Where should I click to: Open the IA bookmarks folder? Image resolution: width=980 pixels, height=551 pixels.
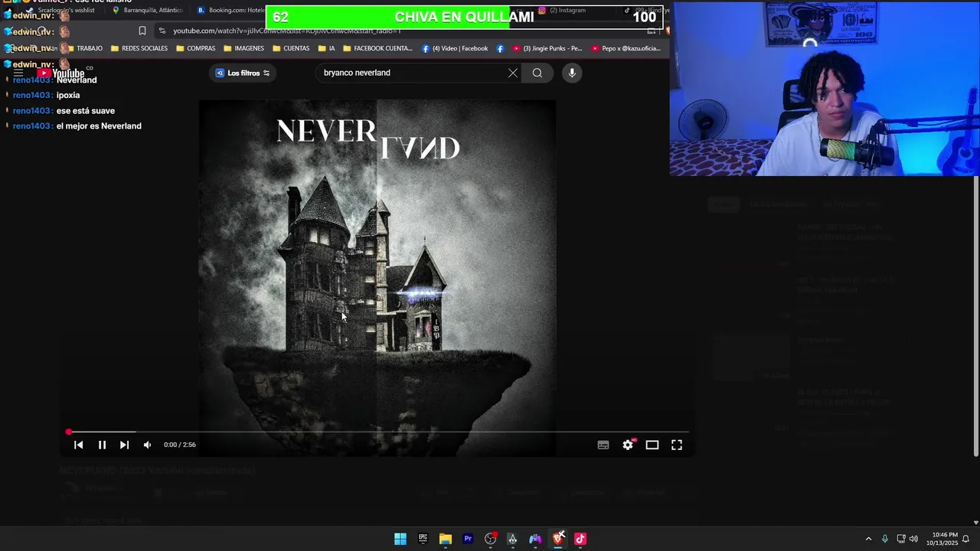click(x=325, y=48)
